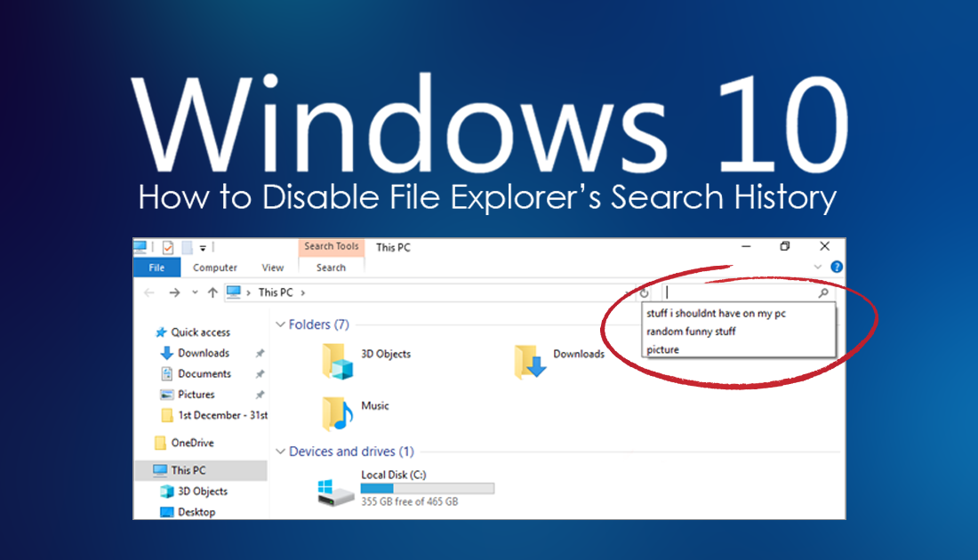Click into the search input box

(x=740, y=292)
